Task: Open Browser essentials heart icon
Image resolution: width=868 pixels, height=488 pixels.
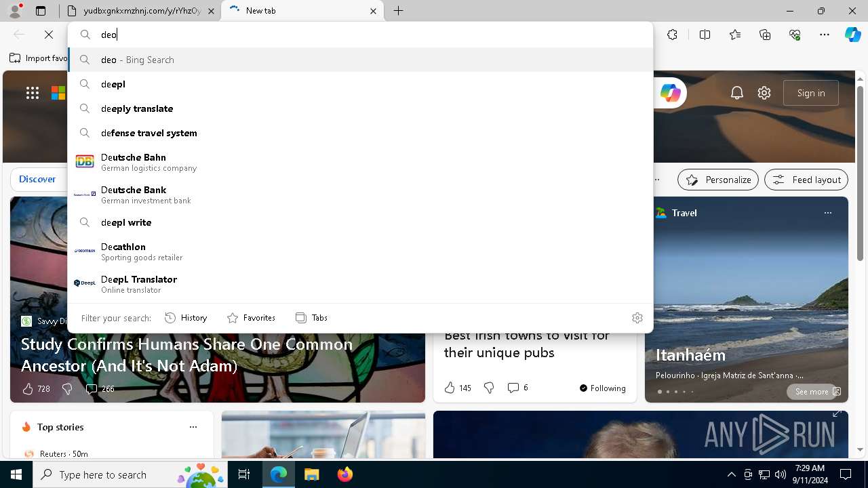Action: pyautogui.click(x=795, y=35)
